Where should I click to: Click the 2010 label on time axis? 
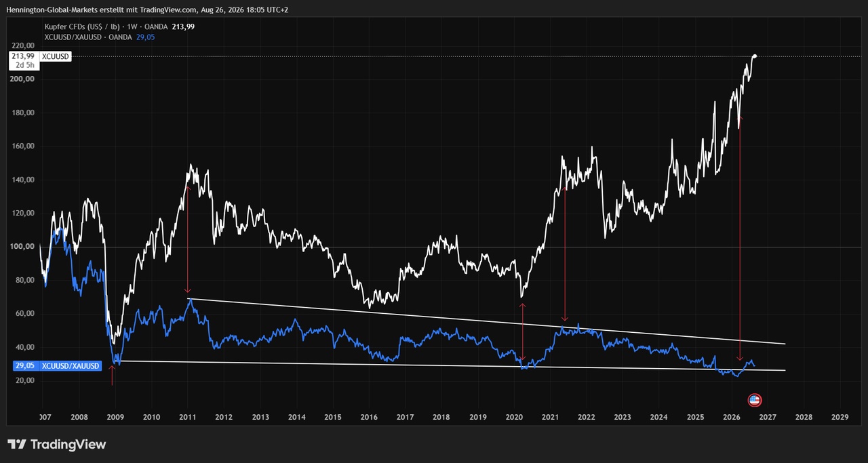[x=151, y=417]
